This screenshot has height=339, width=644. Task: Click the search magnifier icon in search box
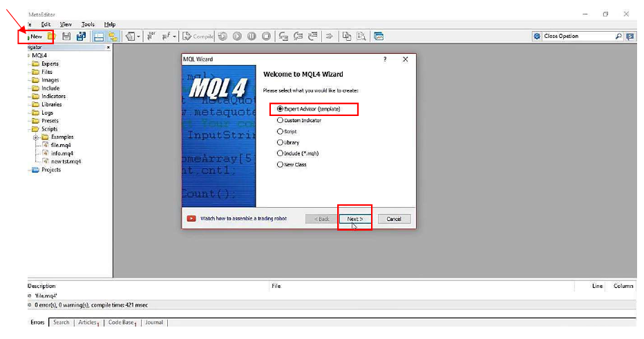point(618,36)
